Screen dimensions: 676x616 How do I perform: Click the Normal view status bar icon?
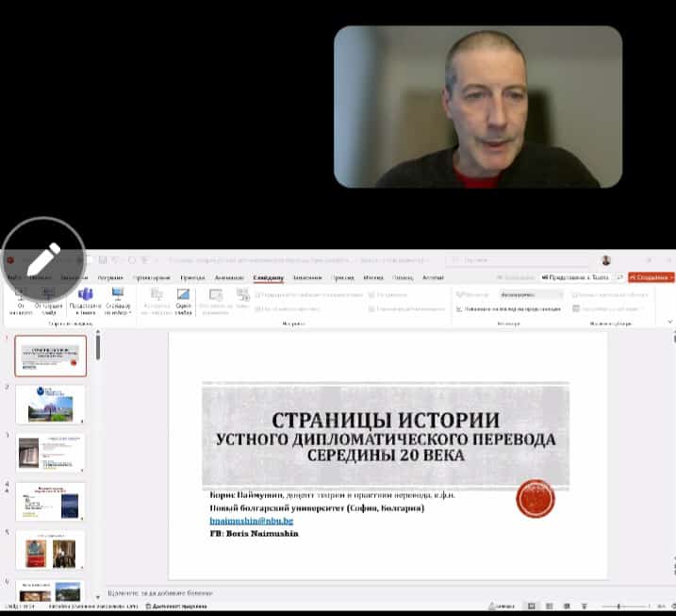(532, 606)
